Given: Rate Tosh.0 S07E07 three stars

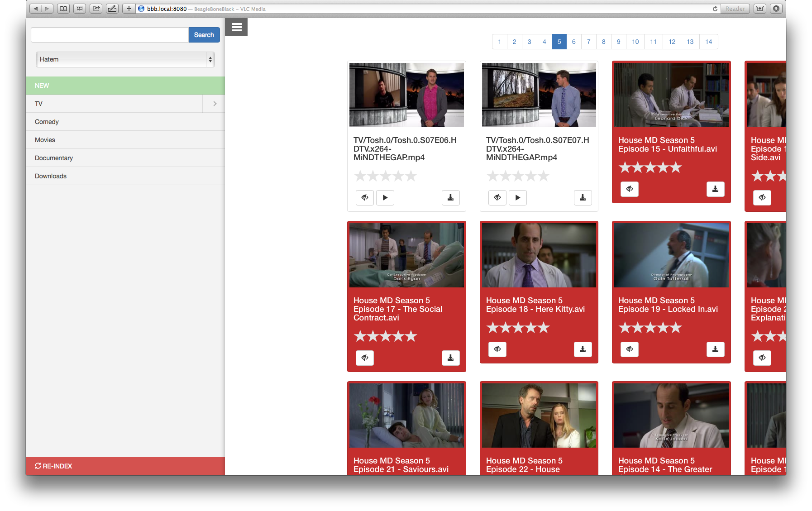Looking at the screenshot, I should [x=518, y=176].
